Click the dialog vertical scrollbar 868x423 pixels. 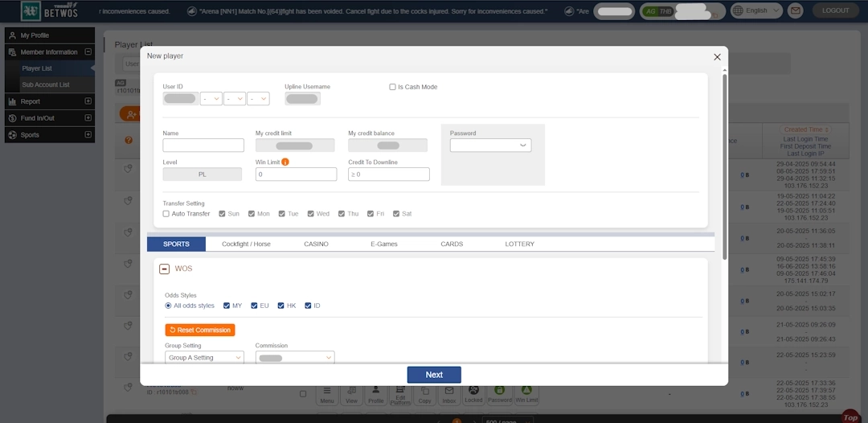[x=724, y=166]
